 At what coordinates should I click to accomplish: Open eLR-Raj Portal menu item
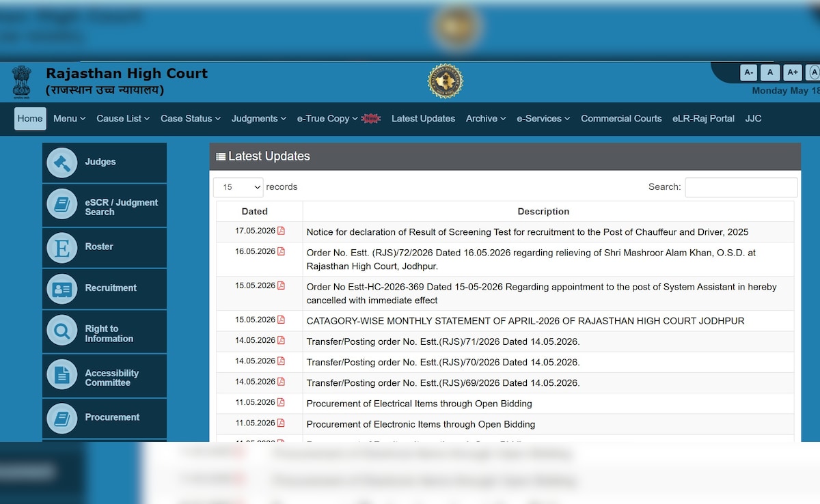point(703,118)
